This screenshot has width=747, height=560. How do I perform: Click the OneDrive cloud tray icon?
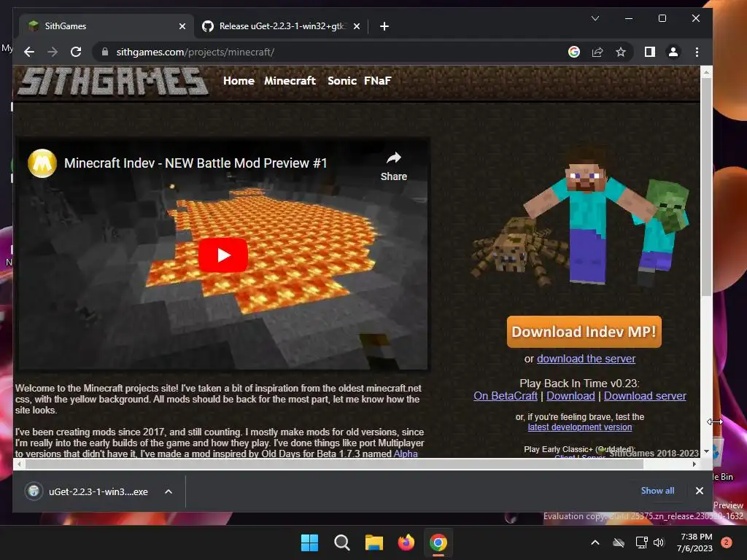pyautogui.click(x=619, y=542)
